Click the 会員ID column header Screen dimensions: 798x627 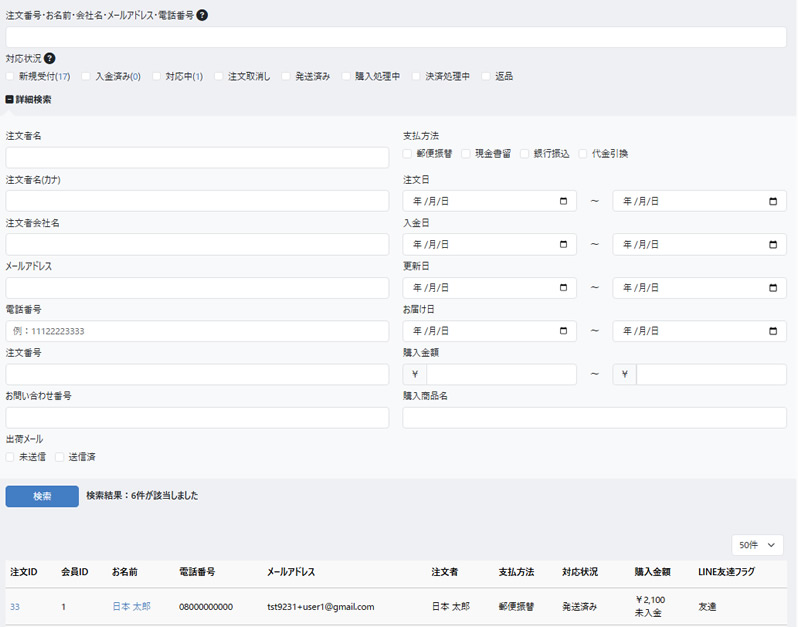click(x=75, y=572)
